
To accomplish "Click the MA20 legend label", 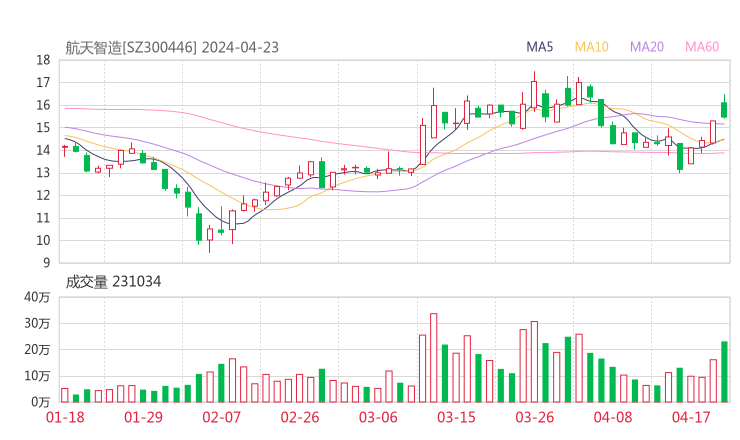I will click(647, 47).
